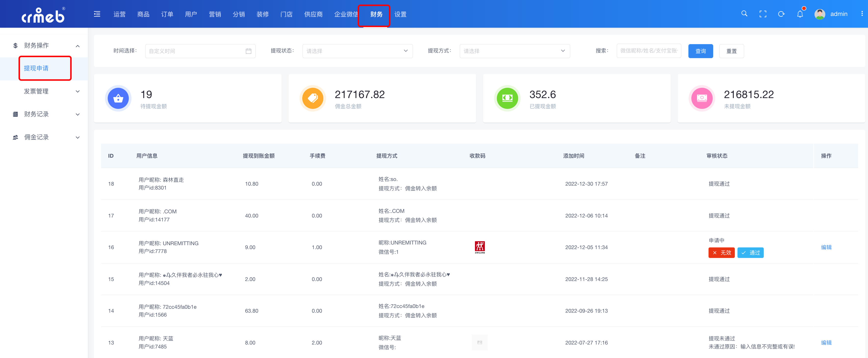
Task: Select the 提现申请 sidebar item
Action: (36, 68)
